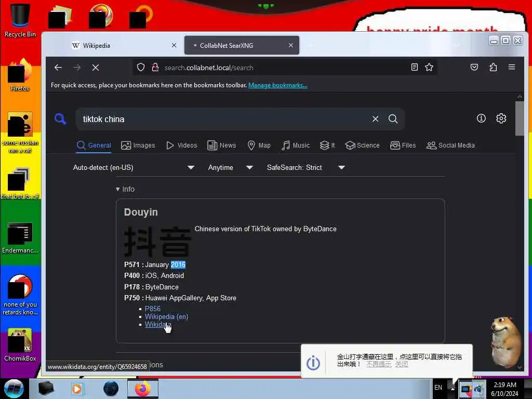Click the highlighted 2016 text
The height and width of the screenshot is (399, 532).
pos(178,264)
